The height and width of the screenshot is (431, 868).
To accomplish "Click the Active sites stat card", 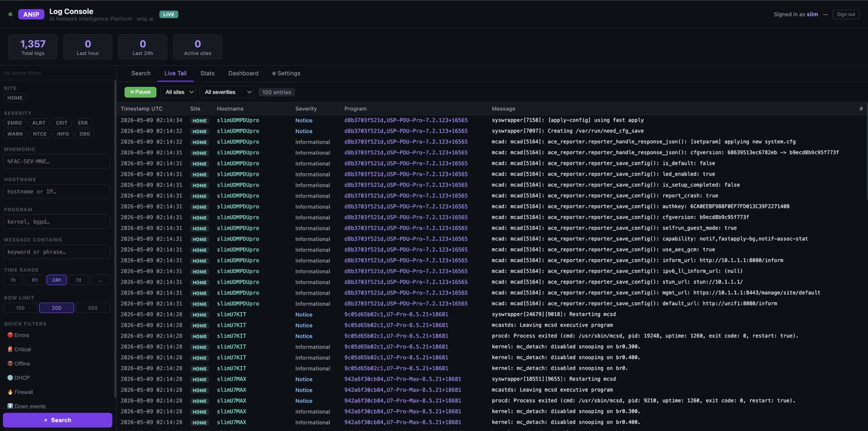I will tap(197, 47).
